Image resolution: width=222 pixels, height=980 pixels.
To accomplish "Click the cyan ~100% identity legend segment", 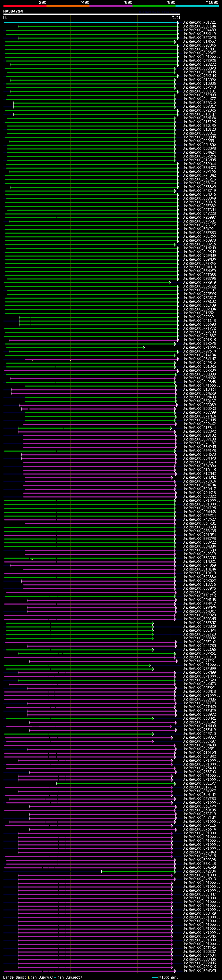I will pos(197,7).
